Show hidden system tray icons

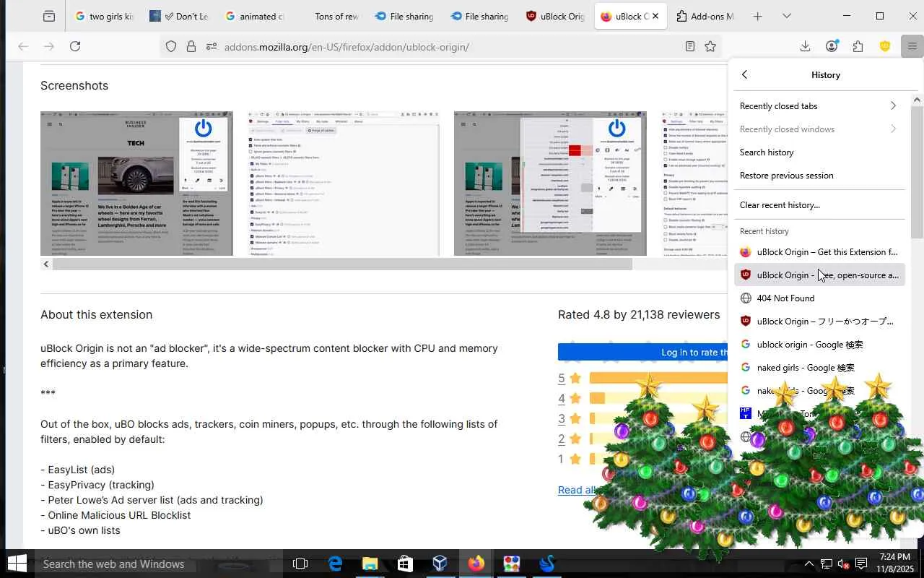pos(809,564)
